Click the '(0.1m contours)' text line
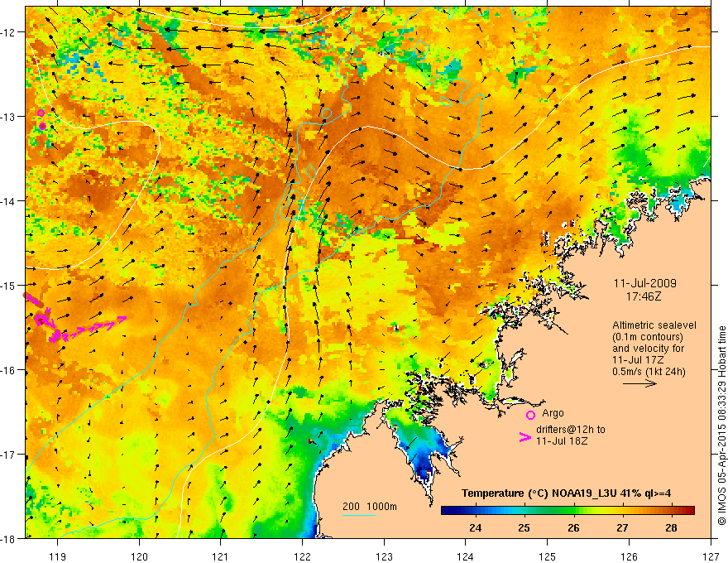This screenshot has width=728, height=563. 648,337
